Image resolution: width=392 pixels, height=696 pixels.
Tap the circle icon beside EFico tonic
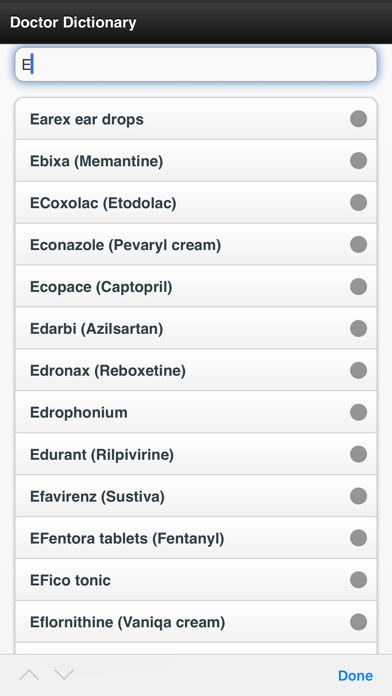tap(358, 579)
